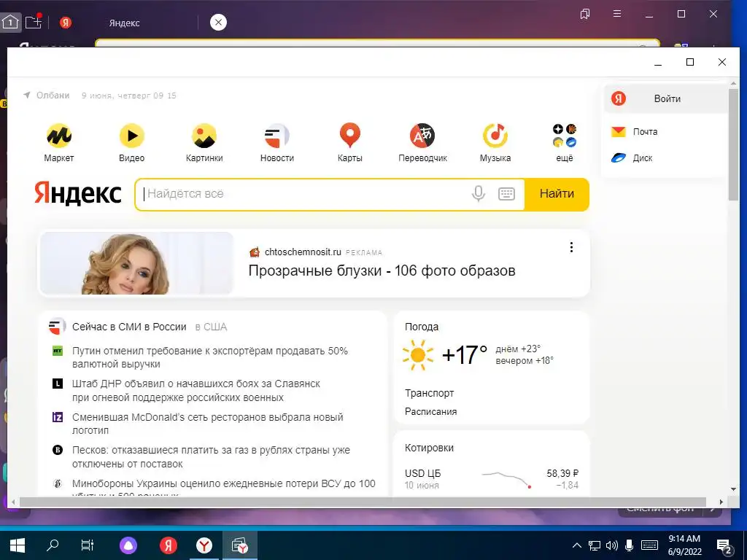This screenshot has height=560, width=747.
Task: Open Минобороны Украины news item
Action: [223, 484]
